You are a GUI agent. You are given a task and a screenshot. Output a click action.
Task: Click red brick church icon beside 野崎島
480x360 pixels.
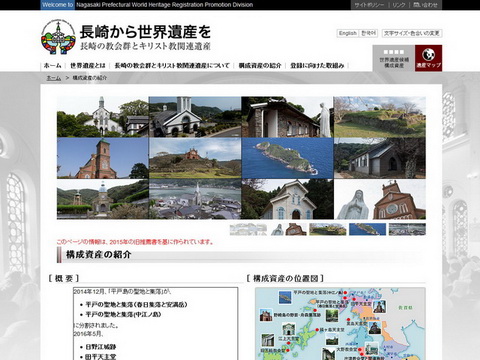click(266, 315)
